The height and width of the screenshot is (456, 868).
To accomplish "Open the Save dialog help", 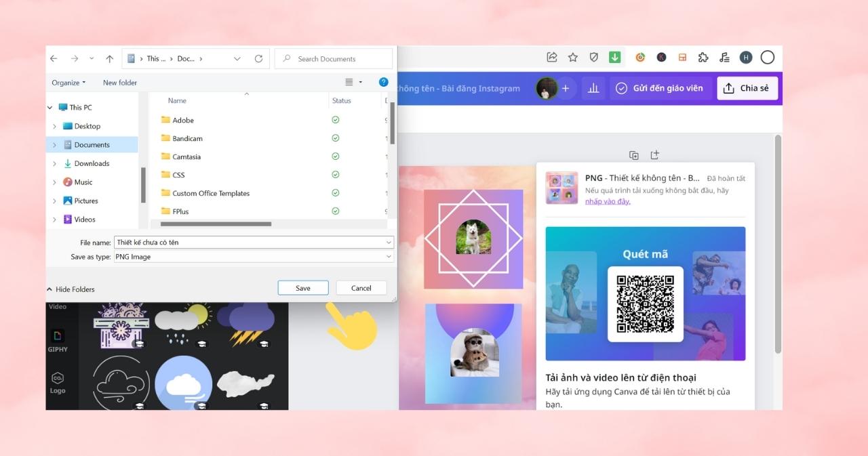I will [x=383, y=83].
